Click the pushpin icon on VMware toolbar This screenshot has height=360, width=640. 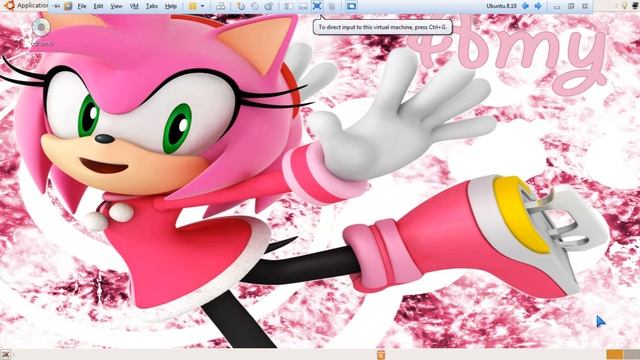point(57,6)
